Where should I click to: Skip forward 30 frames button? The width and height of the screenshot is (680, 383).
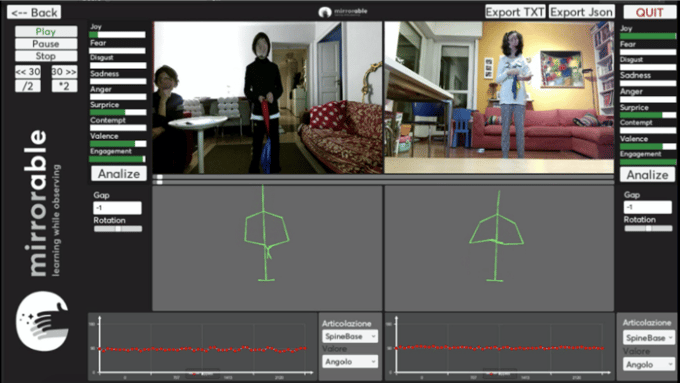tap(64, 72)
